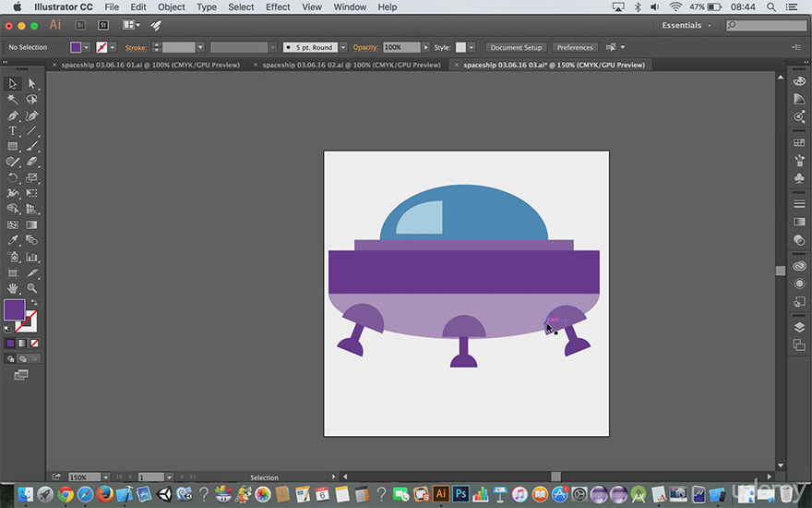
Task: Open the 5 pt. Round brush dropdown
Action: tap(342, 47)
